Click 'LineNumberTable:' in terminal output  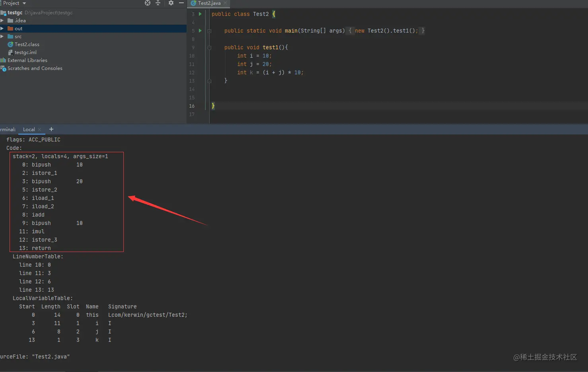tap(38, 257)
